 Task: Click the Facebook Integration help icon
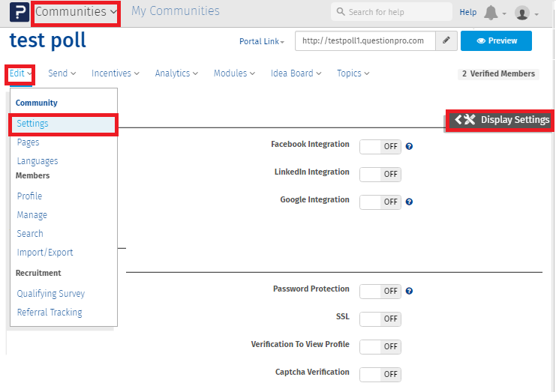pyautogui.click(x=410, y=146)
